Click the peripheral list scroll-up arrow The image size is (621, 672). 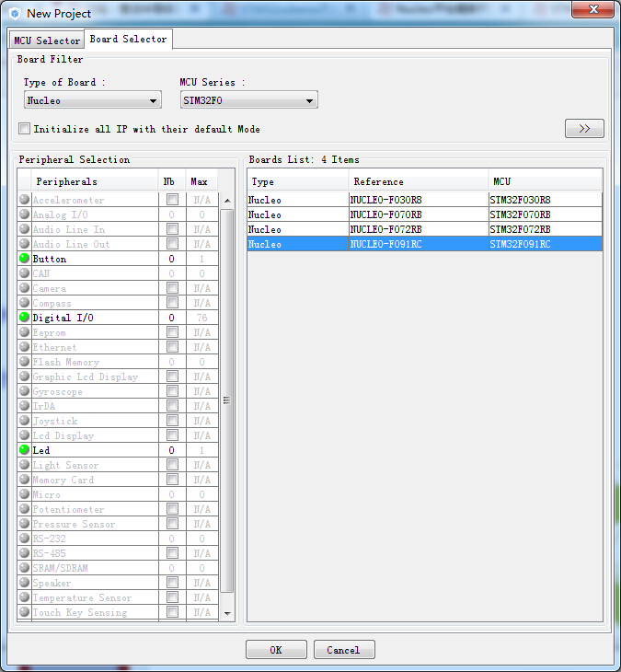pos(227,201)
